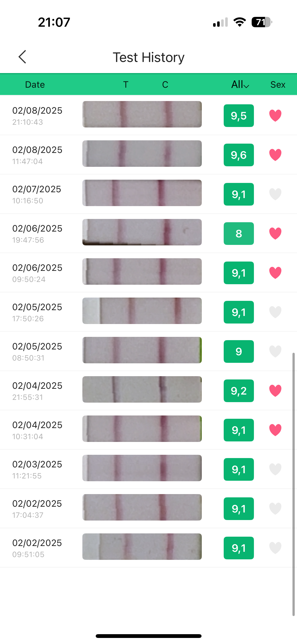Select the Sex column header

point(278,84)
